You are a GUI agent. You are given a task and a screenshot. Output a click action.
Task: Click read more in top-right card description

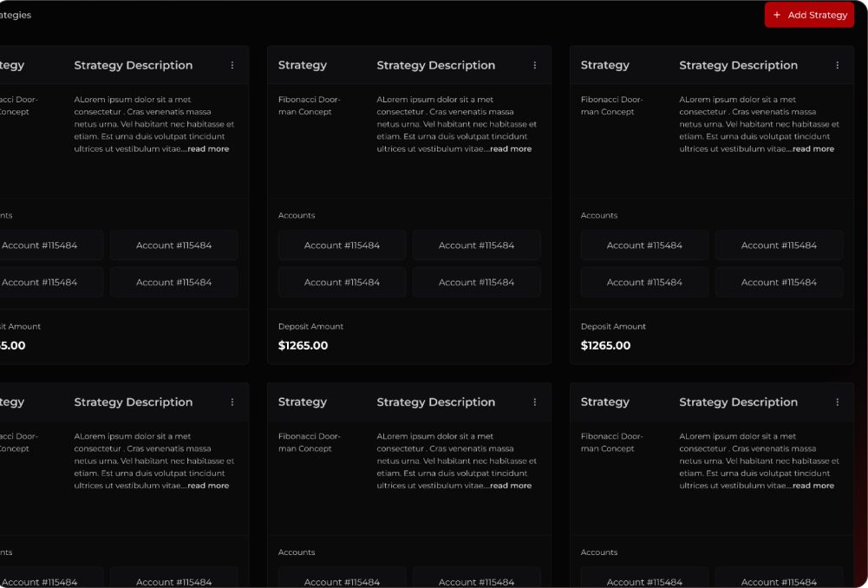click(x=813, y=149)
